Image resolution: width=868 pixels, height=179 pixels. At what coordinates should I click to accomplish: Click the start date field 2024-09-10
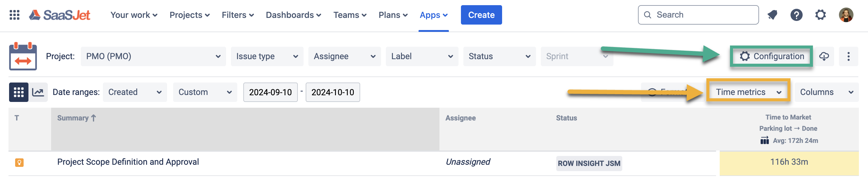(270, 92)
